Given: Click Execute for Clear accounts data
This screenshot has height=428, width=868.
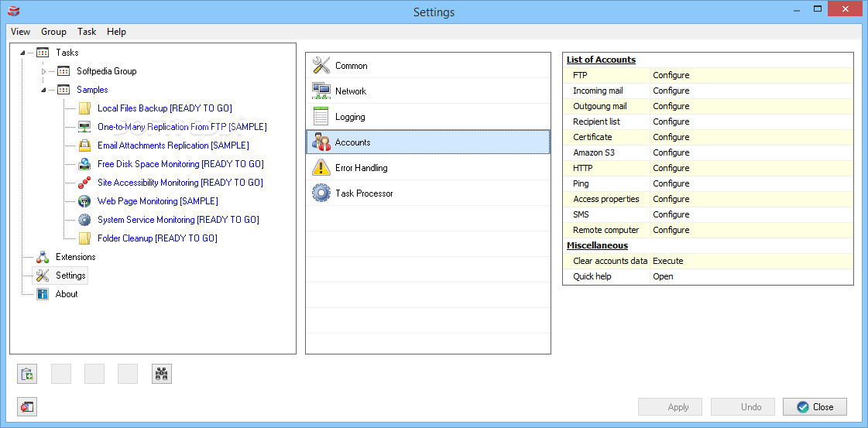Looking at the screenshot, I should pos(668,261).
